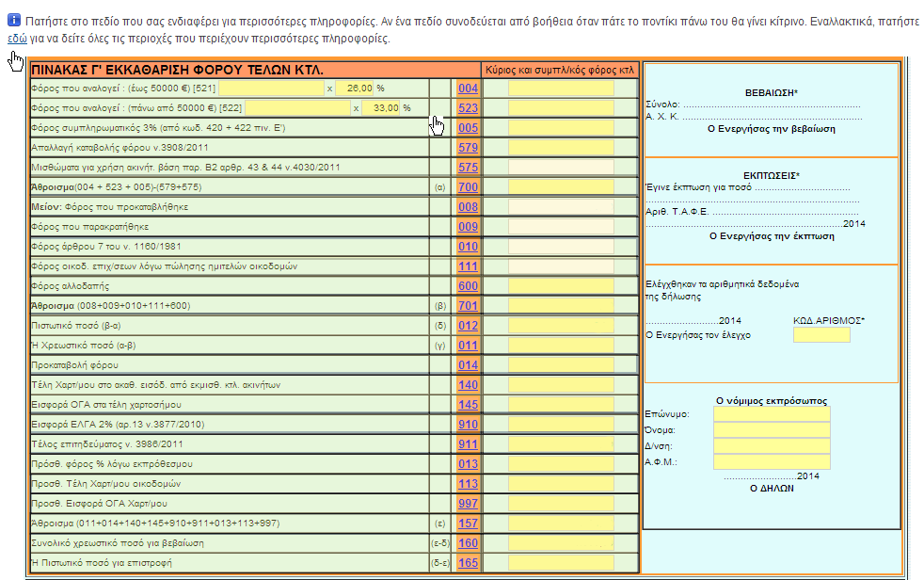
Task: Open code 997 link
Action: 468,504
